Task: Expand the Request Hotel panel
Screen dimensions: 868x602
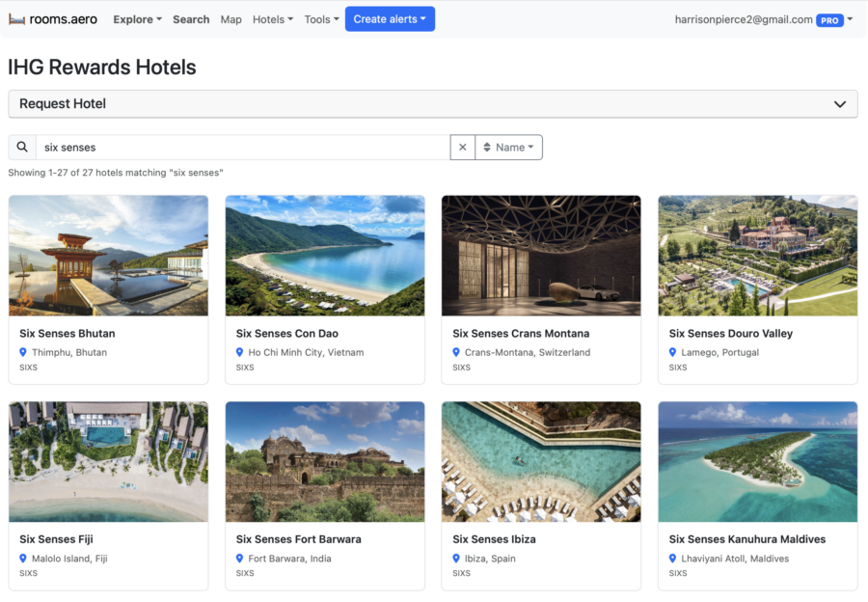Action: coord(433,104)
